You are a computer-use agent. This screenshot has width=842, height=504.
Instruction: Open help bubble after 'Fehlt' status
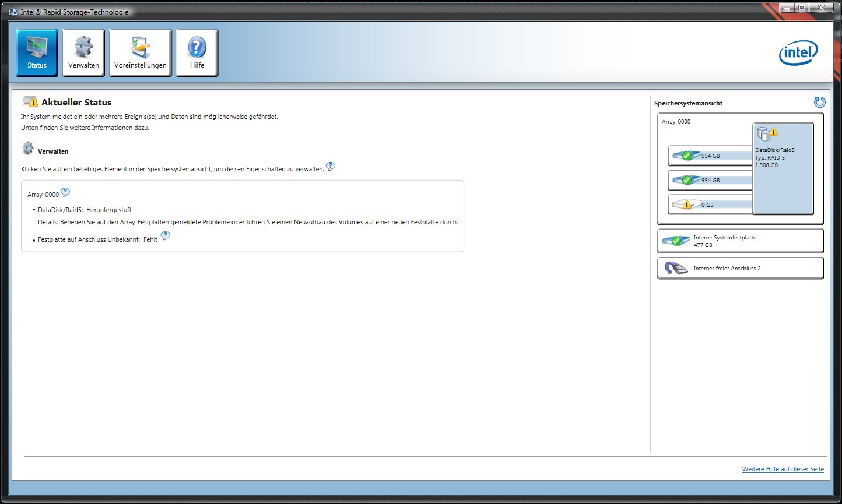[x=165, y=235]
